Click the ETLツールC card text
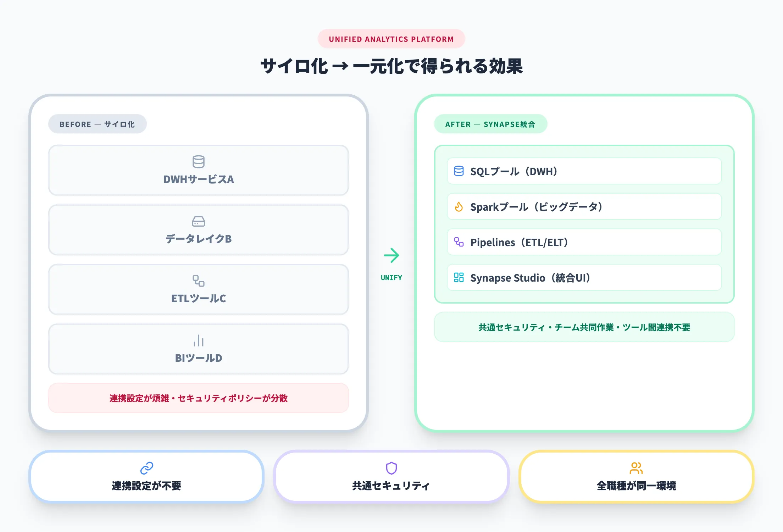 (199, 299)
